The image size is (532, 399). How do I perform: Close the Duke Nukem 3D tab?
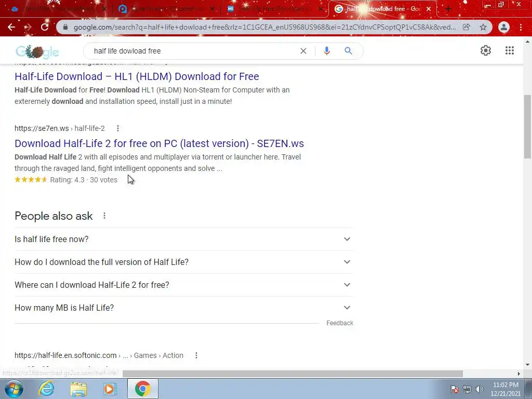point(212,9)
